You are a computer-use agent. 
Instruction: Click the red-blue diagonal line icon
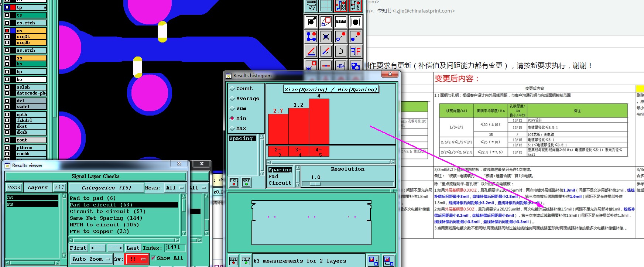point(326,51)
